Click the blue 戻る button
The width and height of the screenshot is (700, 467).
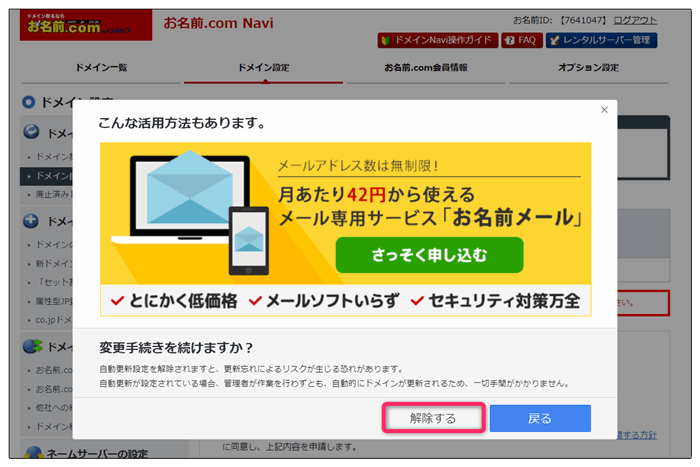tap(540, 418)
